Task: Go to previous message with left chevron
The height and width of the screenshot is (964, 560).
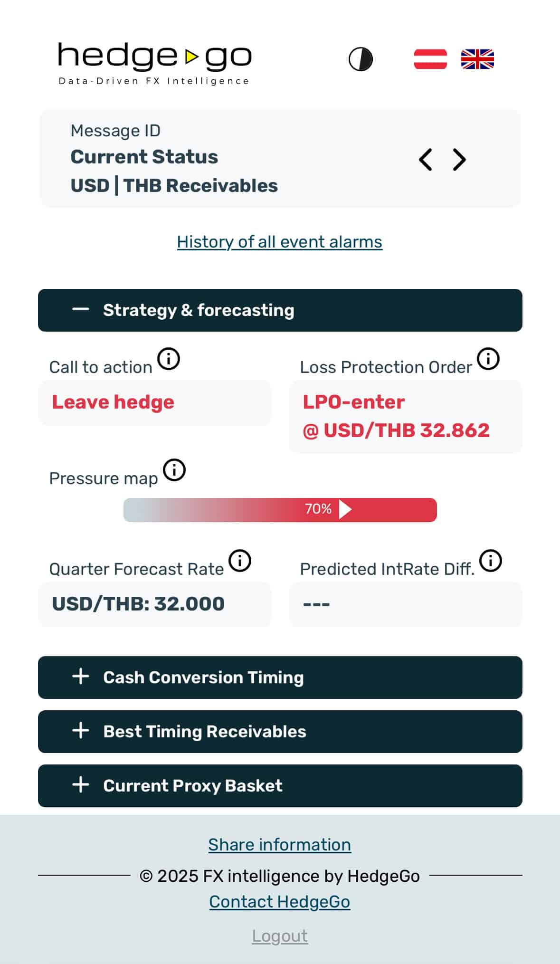Action: coord(426,160)
